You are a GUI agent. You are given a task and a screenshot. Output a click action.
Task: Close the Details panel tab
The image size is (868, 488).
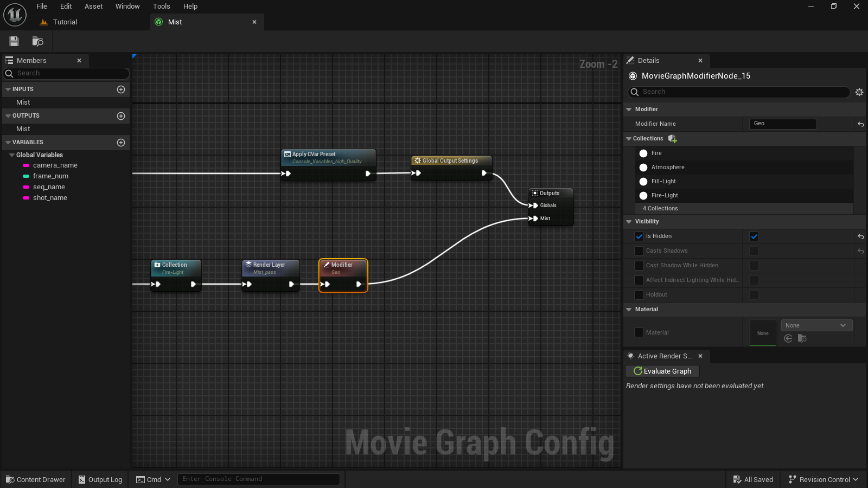tap(700, 61)
